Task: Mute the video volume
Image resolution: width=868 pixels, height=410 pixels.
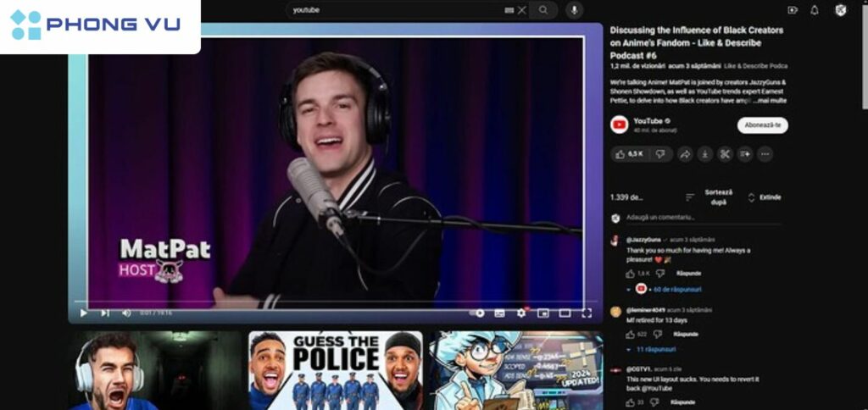Action: (126, 313)
